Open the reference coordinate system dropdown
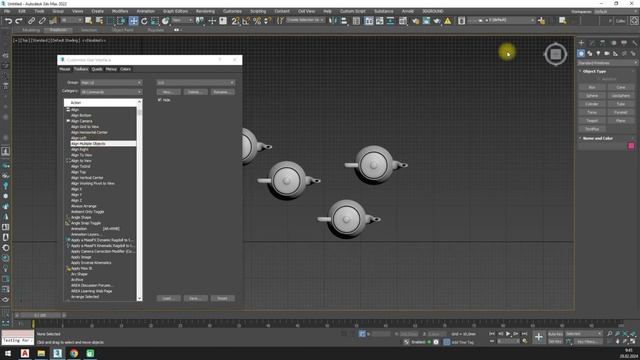 tap(182, 20)
